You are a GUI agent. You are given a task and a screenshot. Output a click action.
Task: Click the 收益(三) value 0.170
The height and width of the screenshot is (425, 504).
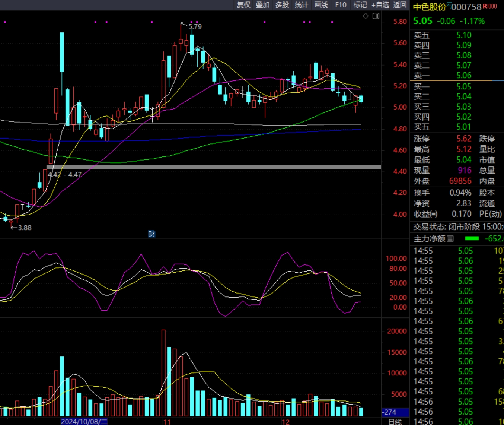[x=462, y=214]
